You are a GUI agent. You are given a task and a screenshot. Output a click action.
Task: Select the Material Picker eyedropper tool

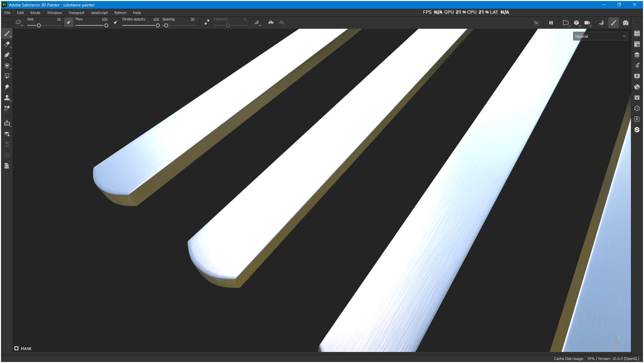[7, 108]
